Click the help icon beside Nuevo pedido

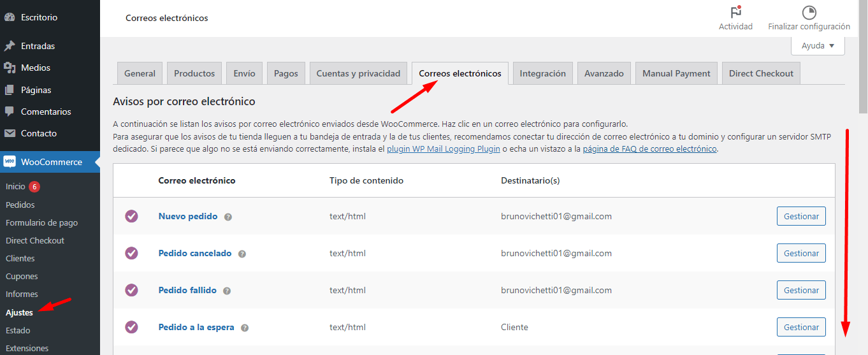(x=228, y=217)
